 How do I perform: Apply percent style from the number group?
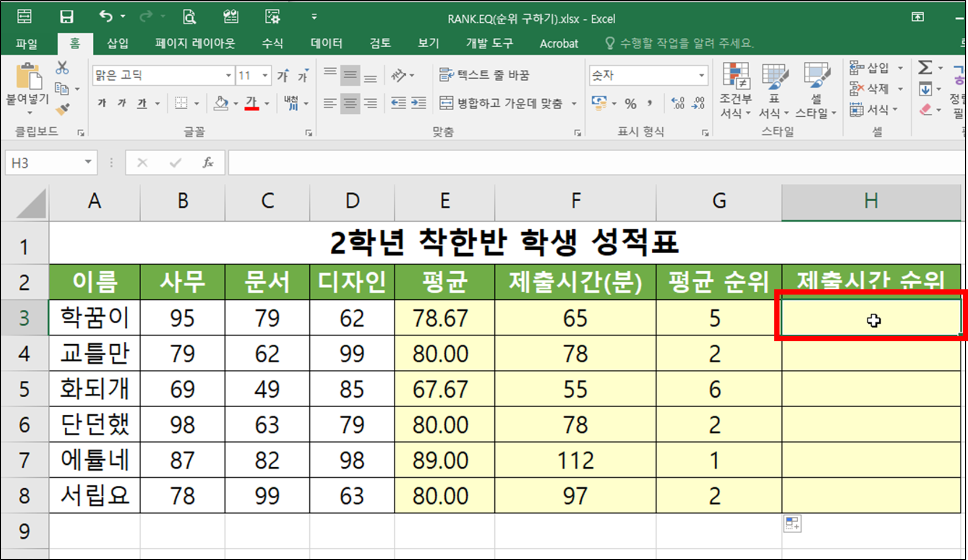point(630,103)
